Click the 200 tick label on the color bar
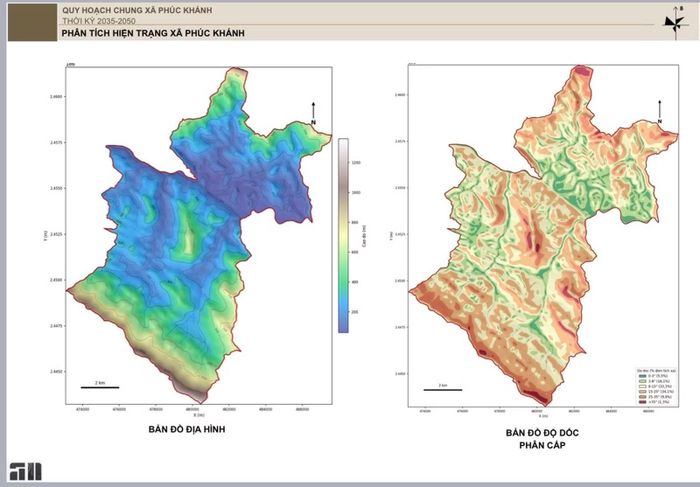The image size is (700, 487). point(355,312)
